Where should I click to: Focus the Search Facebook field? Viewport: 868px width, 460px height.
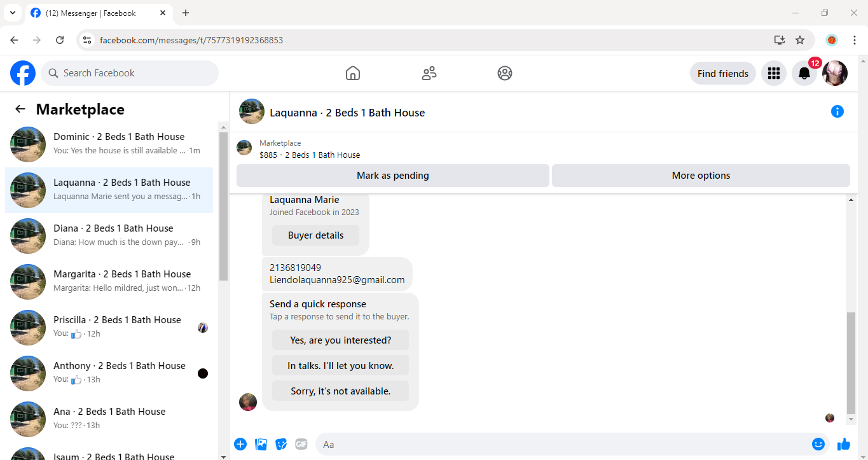coord(130,73)
